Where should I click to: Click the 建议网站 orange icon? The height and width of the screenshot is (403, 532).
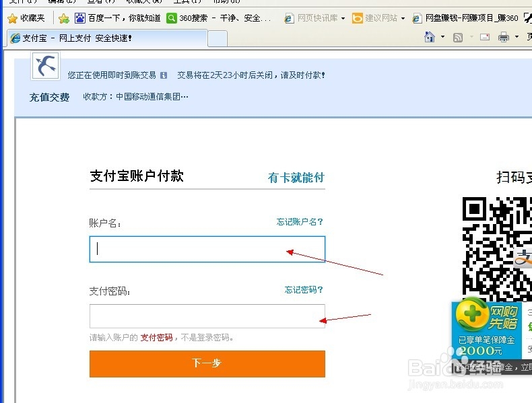(358, 18)
